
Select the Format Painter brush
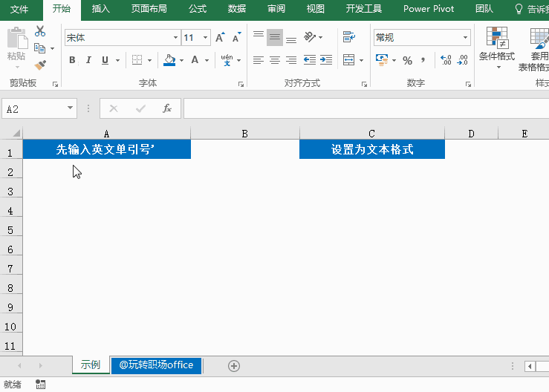[x=40, y=65]
